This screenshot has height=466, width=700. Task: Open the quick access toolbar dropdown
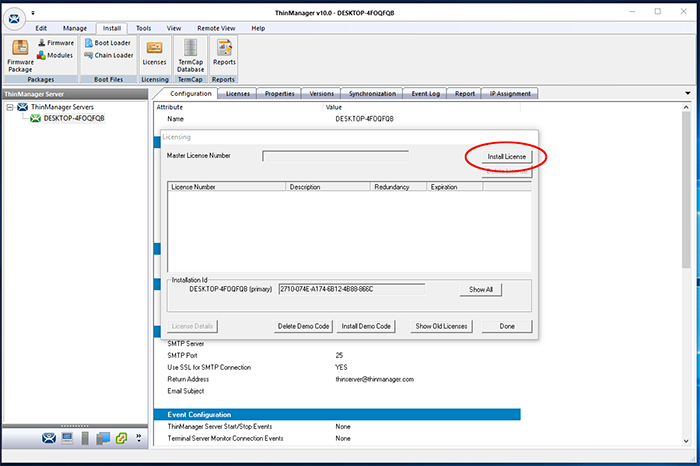33,13
